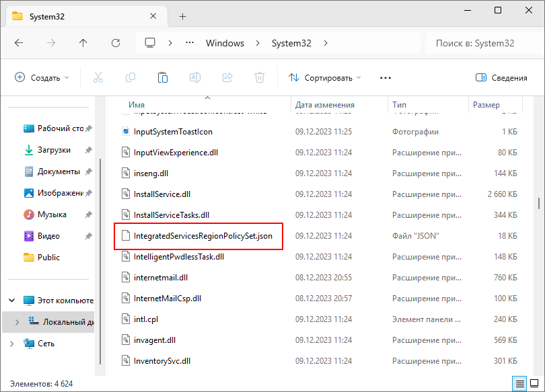Image resolution: width=545 pixels, height=392 pixels.
Task: Unpin Документы using its pin icon
Action: click(89, 171)
